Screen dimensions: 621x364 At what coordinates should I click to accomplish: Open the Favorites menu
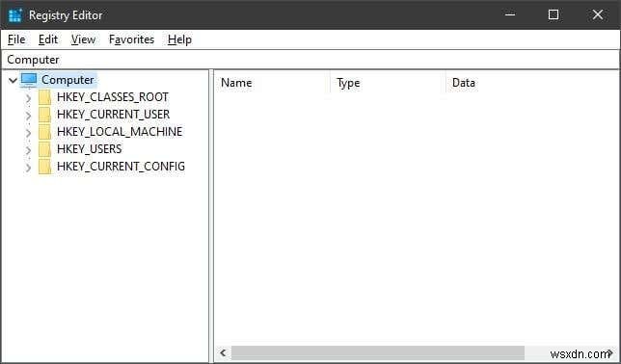coord(131,39)
